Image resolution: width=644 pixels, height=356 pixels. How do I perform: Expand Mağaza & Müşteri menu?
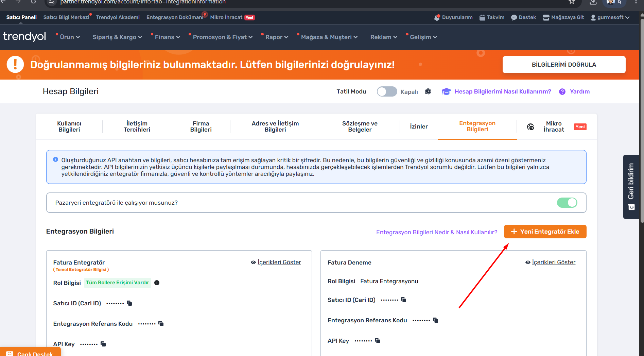329,37
